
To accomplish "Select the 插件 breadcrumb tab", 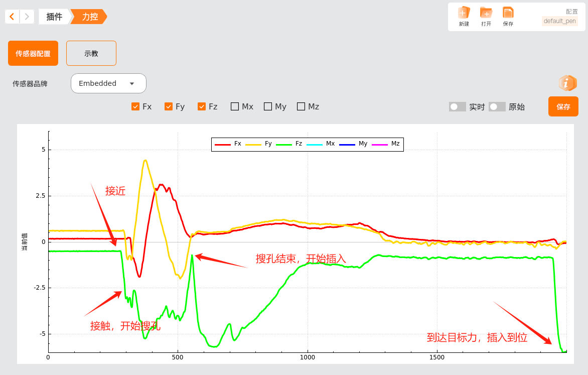I will (54, 17).
